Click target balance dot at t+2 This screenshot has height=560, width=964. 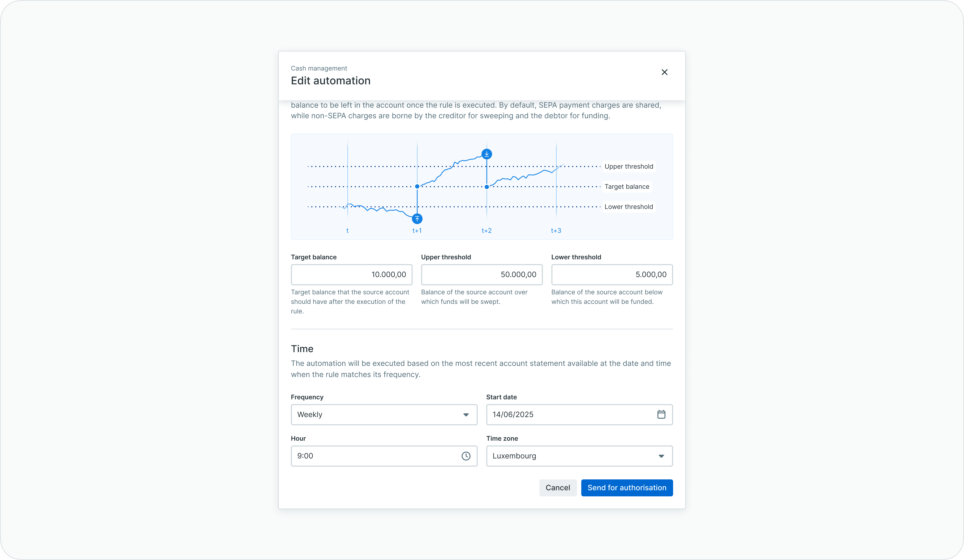coord(487,187)
